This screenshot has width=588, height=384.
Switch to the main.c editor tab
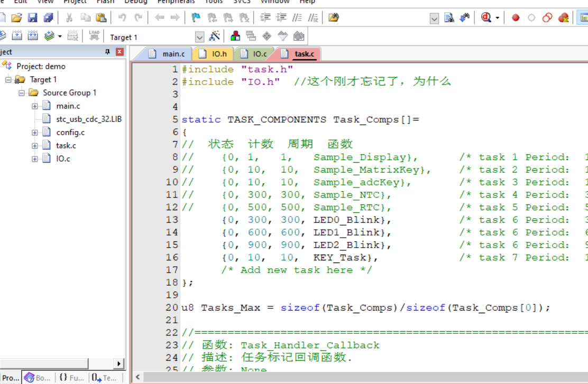click(x=167, y=54)
